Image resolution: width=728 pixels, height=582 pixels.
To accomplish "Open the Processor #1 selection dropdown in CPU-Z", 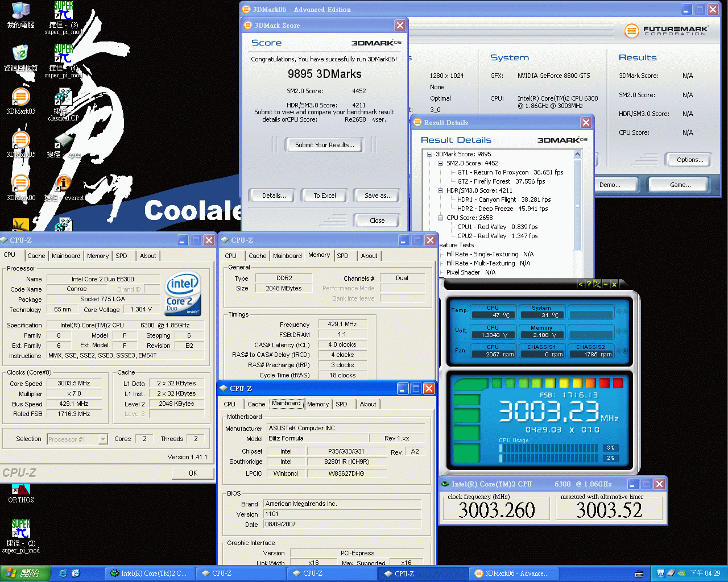I will [103, 439].
